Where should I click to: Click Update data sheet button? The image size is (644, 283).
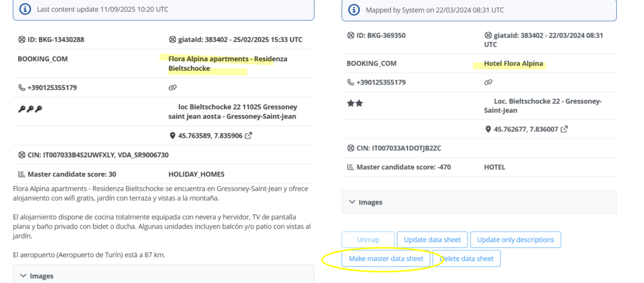(433, 240)
